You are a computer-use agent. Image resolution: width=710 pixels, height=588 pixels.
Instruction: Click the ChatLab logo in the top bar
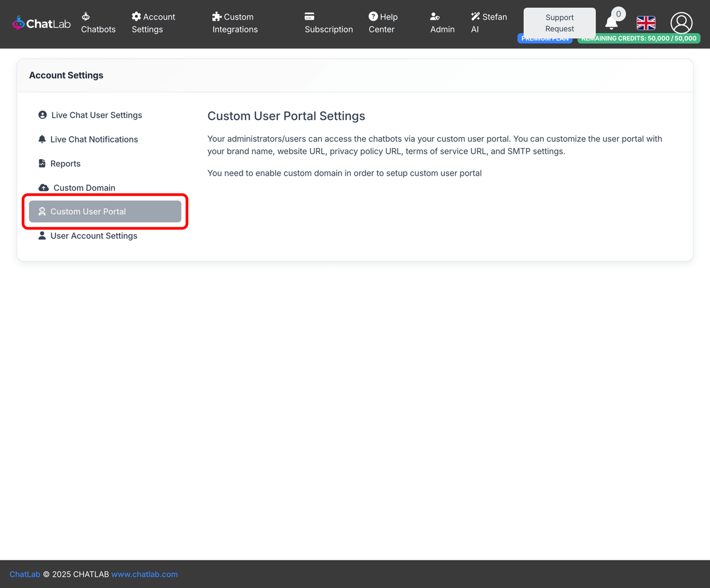40,23
